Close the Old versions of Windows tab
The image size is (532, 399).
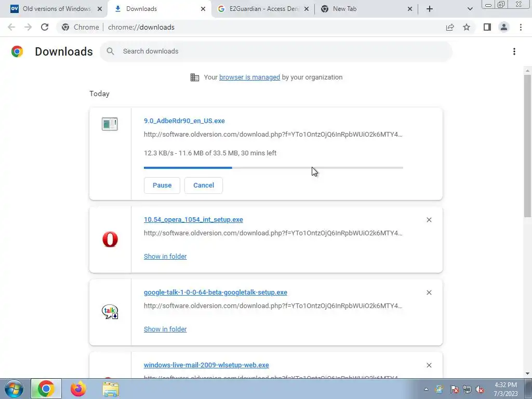[100, 9]
